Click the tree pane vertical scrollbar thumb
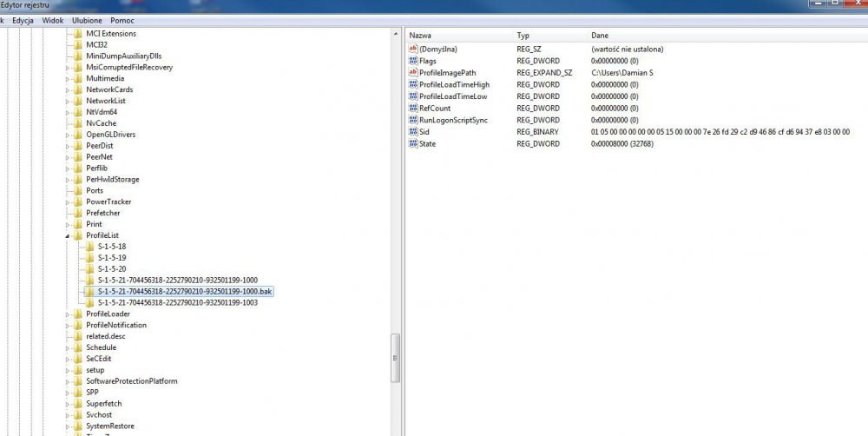Image resolution: width=868 pixels, height=436 pixels. 396,358
